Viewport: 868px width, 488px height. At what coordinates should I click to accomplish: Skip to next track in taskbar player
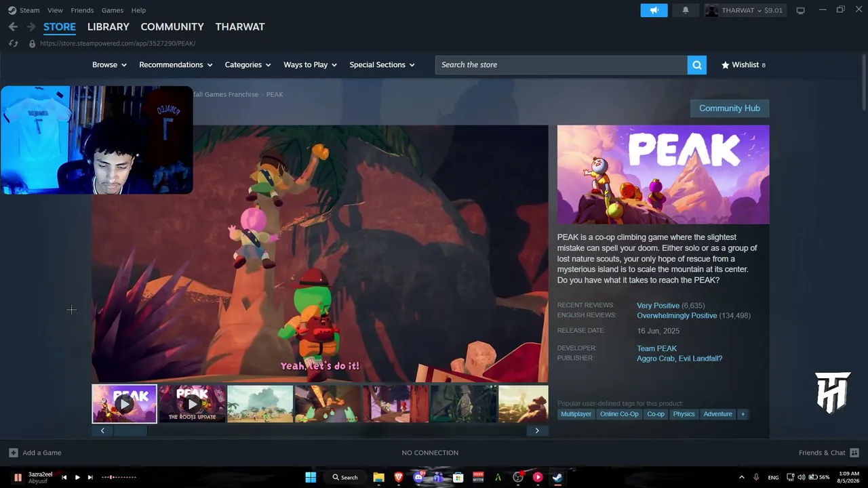(90, 477)
